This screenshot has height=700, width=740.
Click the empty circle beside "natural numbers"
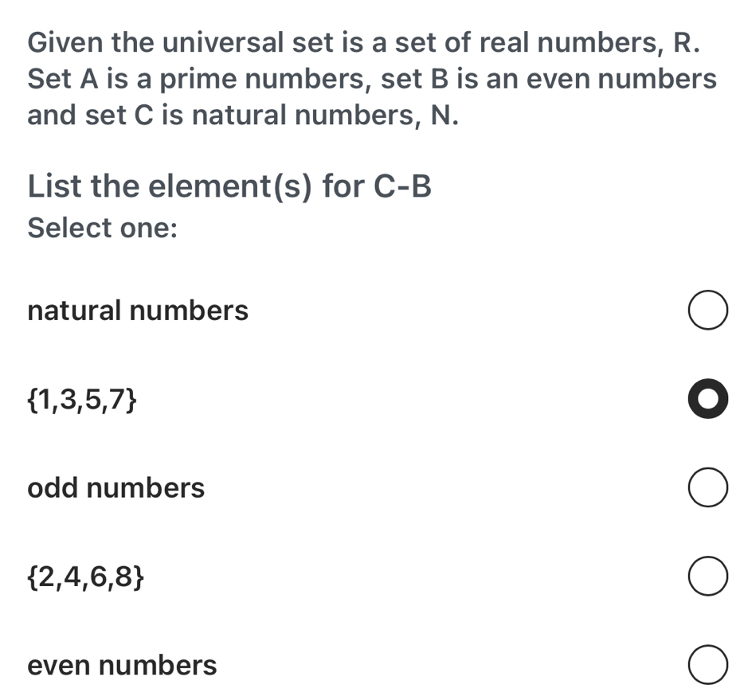coord(707,311)
